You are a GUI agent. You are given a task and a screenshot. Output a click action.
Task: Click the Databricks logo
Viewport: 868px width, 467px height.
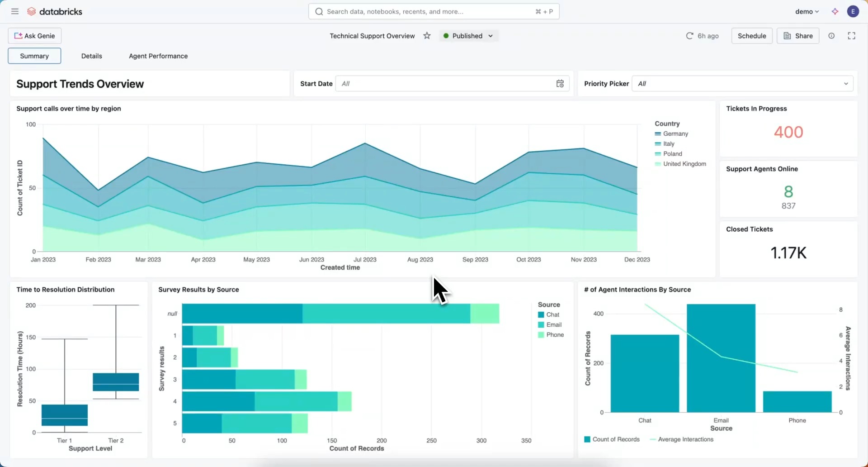[x=55, y=11]
